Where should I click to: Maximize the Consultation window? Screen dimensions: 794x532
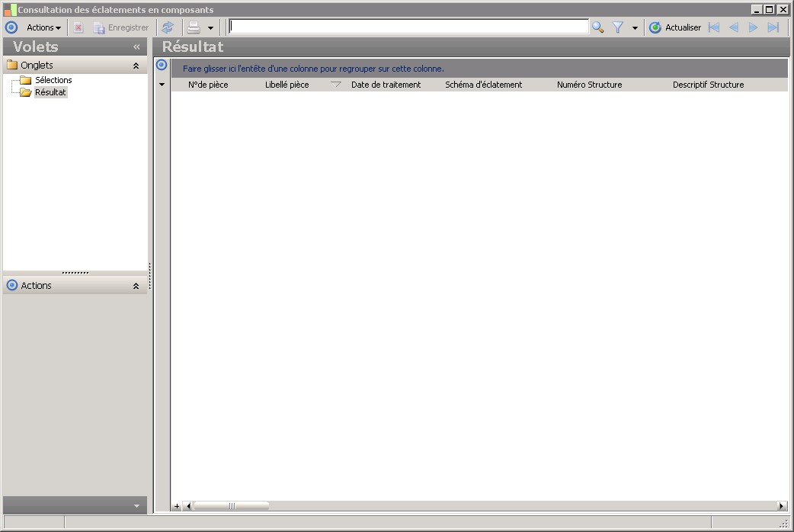[x=769, y=10]
